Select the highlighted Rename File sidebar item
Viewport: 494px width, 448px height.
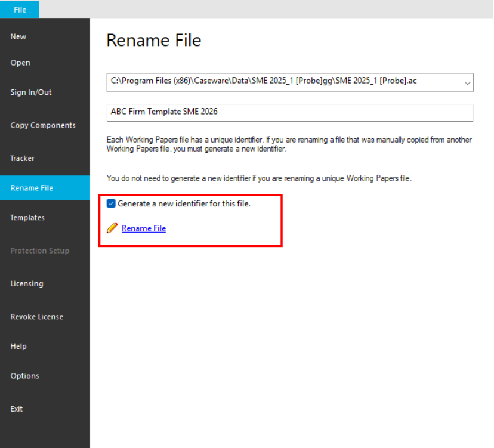pyautogui.click(x=32, y=188)
